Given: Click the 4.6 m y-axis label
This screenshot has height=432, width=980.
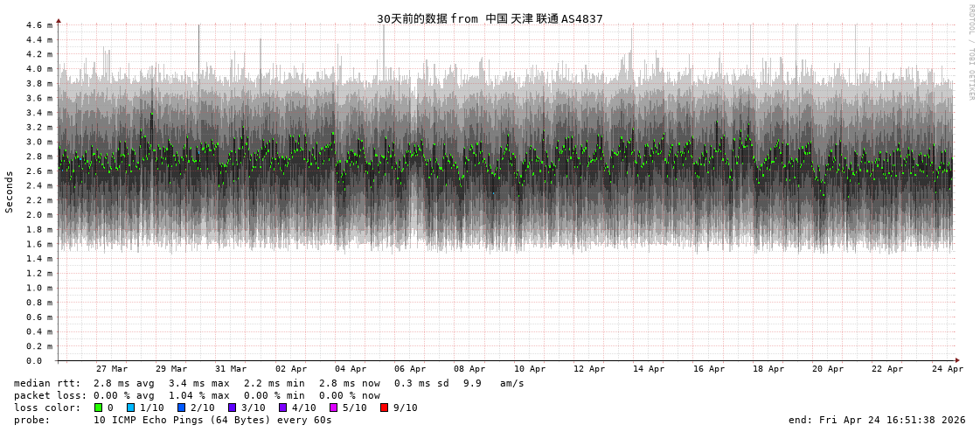Looking at the screenshot, I should [38, 25].
